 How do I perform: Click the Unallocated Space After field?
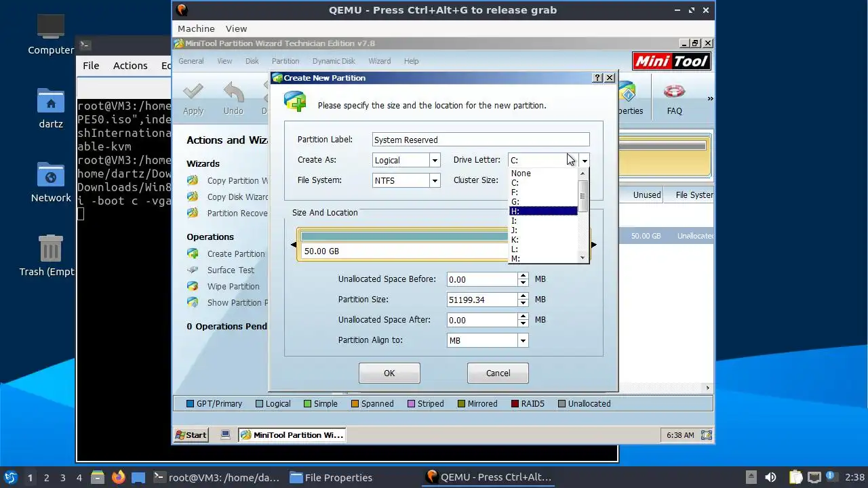[x=482, y=320]
